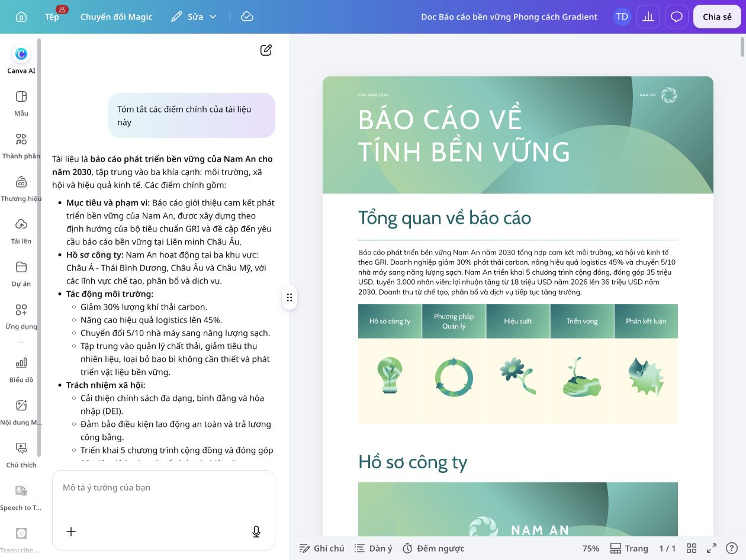The width and height of the screenshot is (746, 560).
Task: Select the Phương pháp Quản lý tab
Action: pos(454,321)
